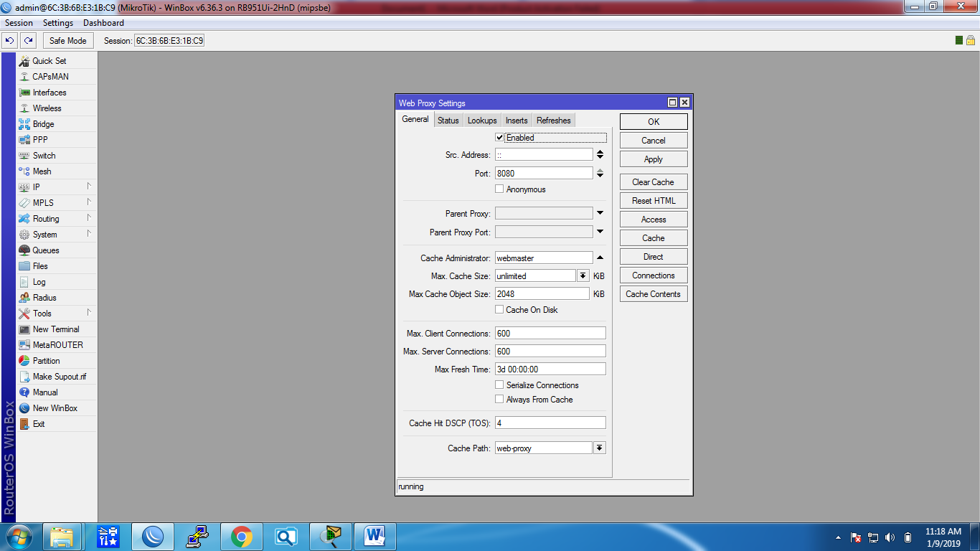The height and width of the screenshot is (551, 980).
Task: Click the Apply button
Action: (x=654, y=159)
